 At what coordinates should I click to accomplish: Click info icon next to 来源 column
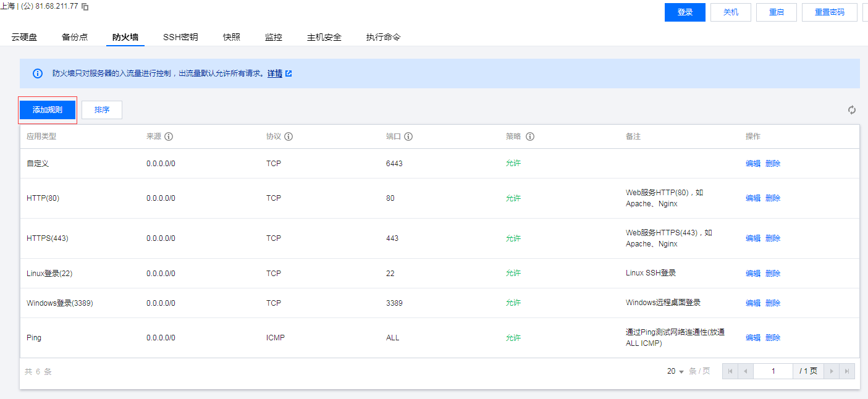pyautogui.click(x=169, y=136)
